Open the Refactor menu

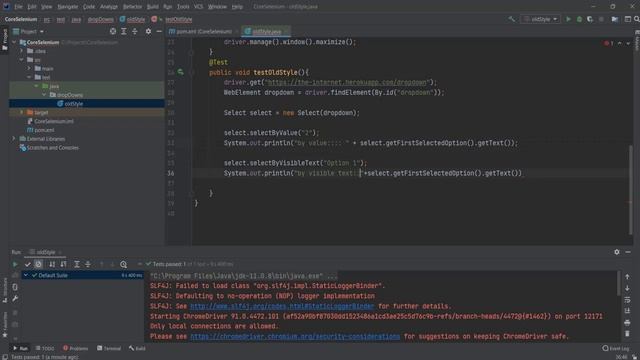tap(132, 7)
